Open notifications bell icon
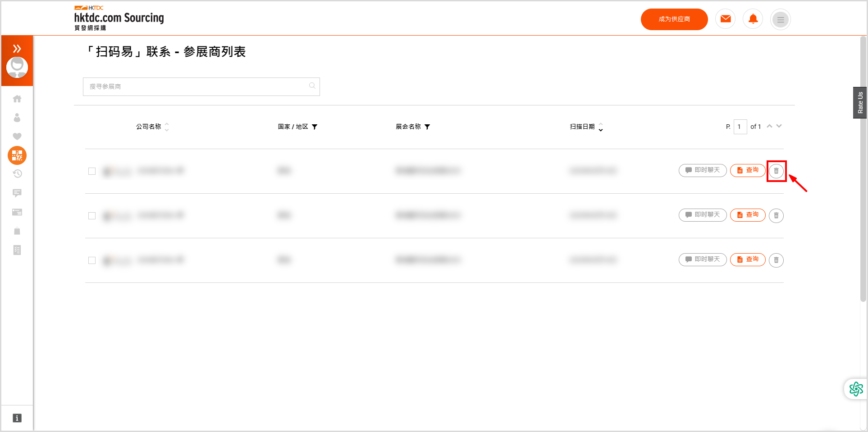 point(753,19)
